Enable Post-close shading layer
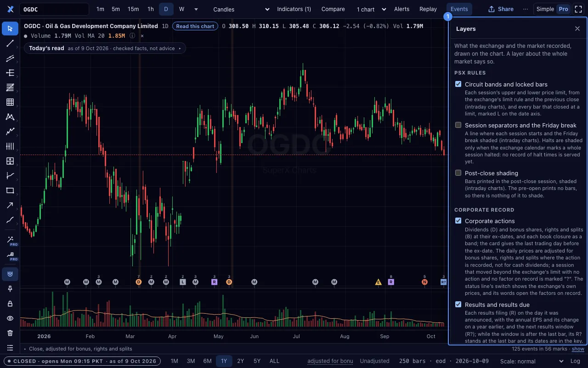588x368 pixels. click(x=458, y=173)
